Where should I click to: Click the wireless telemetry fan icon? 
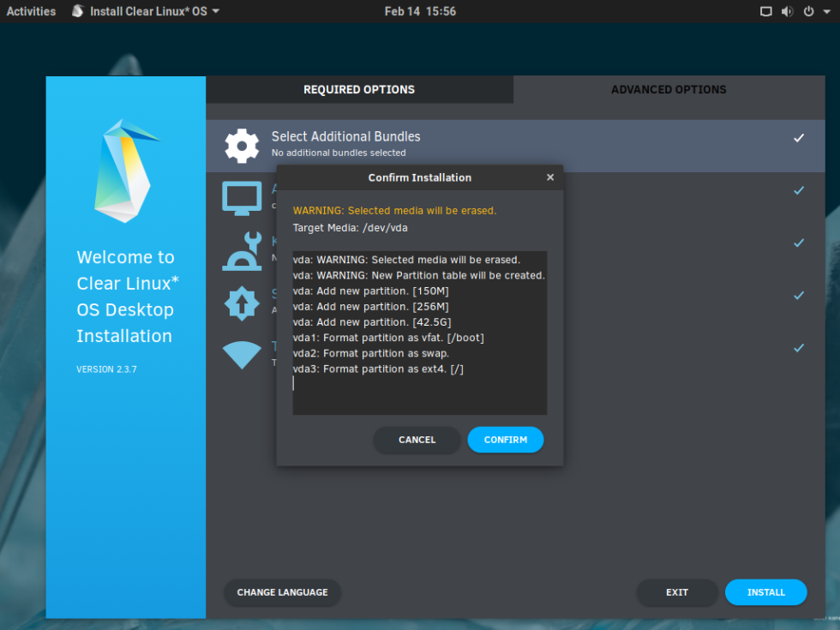242,355
